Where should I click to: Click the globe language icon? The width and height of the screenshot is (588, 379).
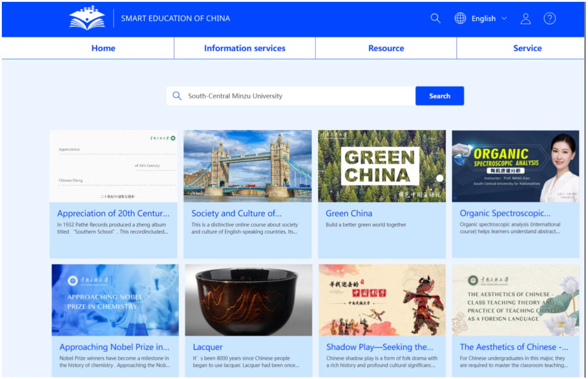pos(460,18)
